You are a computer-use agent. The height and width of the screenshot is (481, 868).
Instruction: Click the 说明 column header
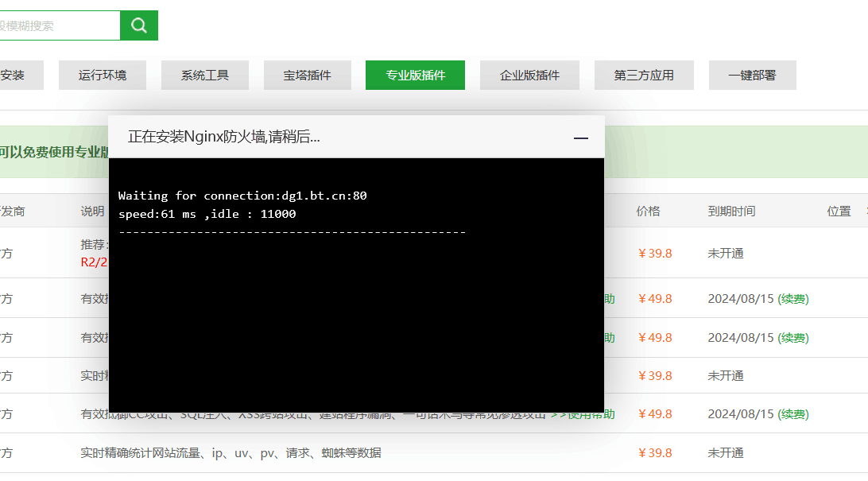[x=92, y=211]
